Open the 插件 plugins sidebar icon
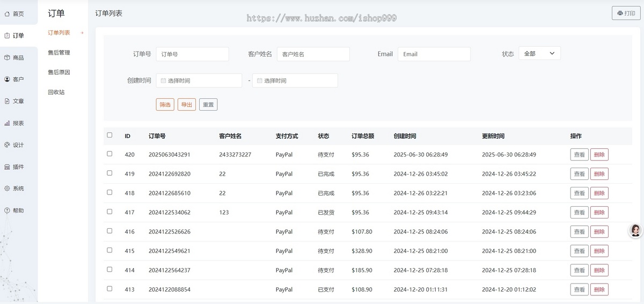Screen dimensions: 644x304 [x=7, y=167]
